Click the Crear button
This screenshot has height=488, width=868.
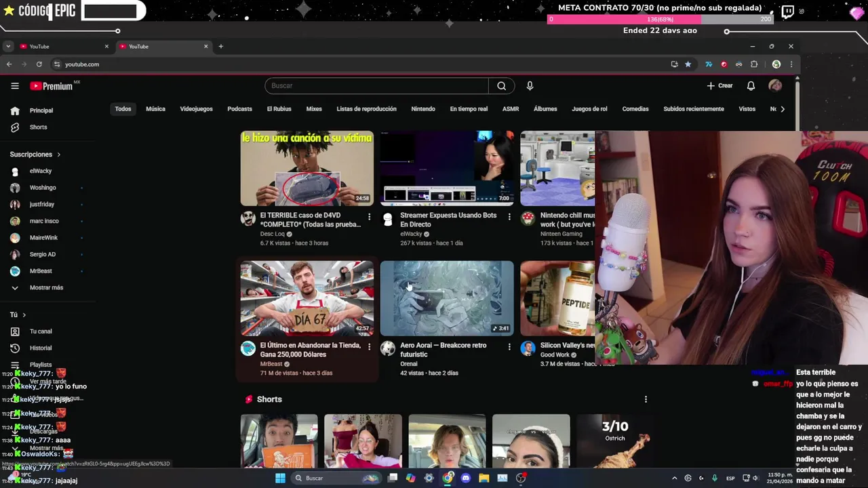pos(719,86)
